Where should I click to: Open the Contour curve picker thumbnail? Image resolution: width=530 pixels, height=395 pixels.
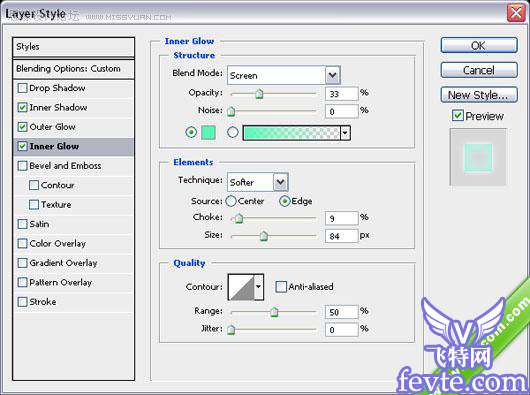[x=241, y=287]
